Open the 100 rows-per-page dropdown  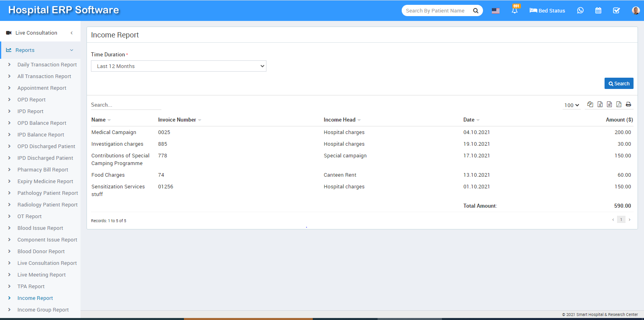click(x=572, y=105)
